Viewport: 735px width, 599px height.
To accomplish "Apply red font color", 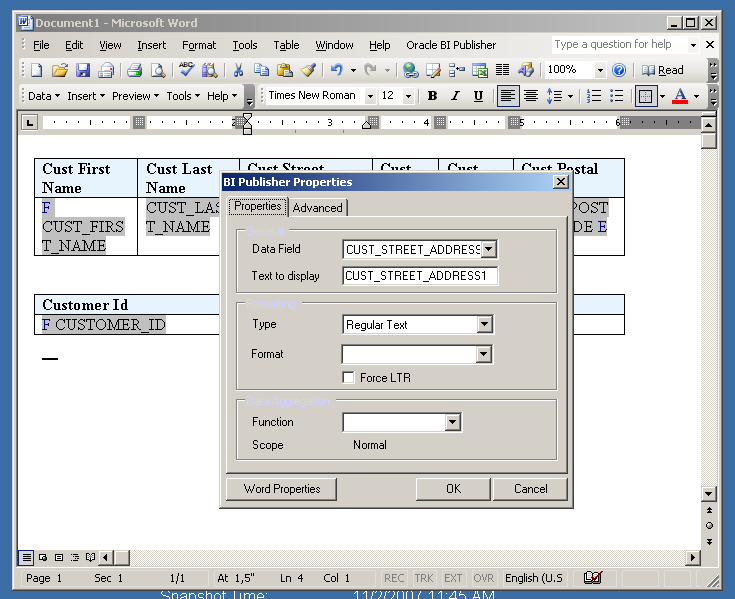I will point(680,96).
